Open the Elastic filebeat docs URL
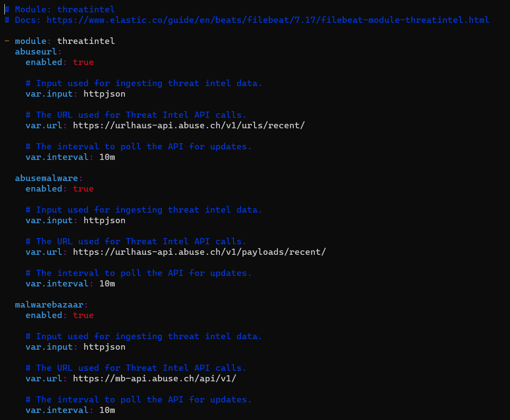The height and width of the screenshot is (420, 510). [268, 20]
